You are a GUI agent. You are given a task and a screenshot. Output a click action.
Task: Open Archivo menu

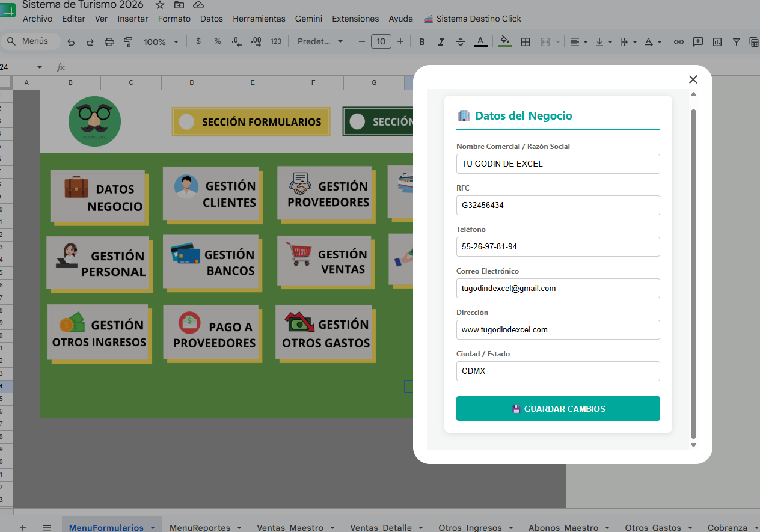tap(37, 19)
